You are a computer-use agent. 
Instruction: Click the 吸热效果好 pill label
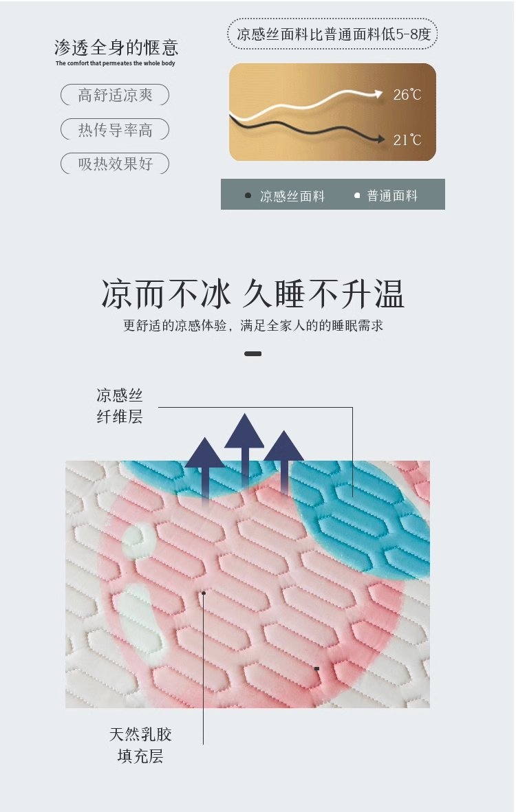115,164
